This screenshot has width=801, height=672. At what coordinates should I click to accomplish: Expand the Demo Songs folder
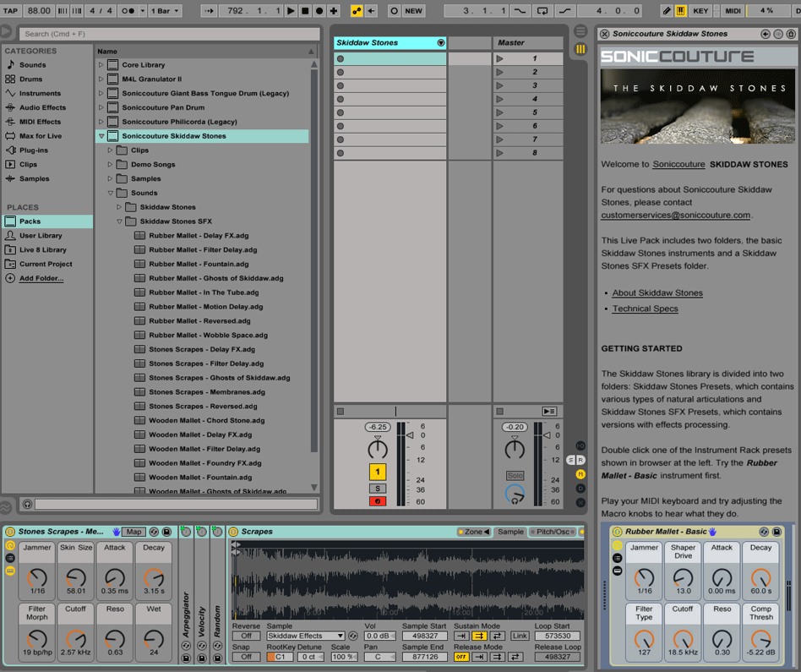[110, 165]
